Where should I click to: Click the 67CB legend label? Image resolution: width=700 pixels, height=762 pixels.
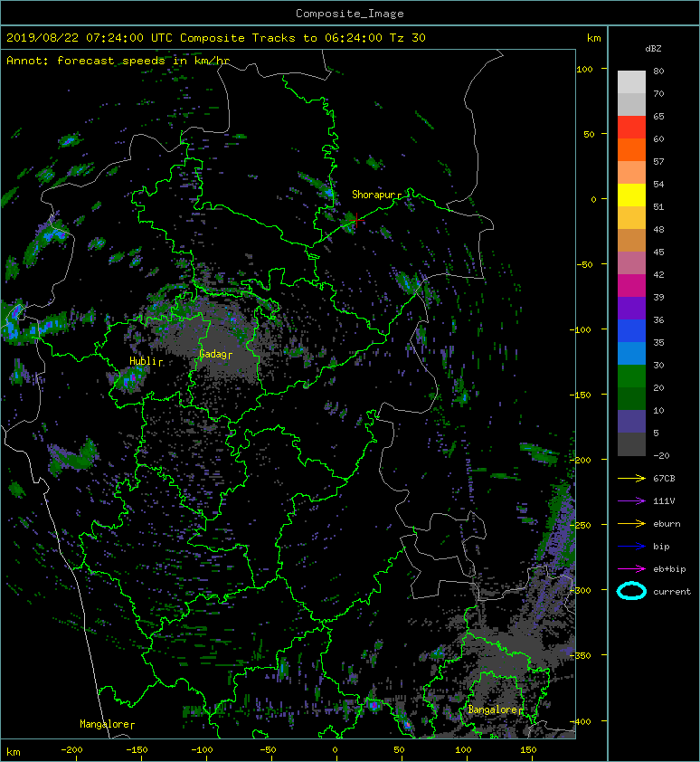click(664, 479)
